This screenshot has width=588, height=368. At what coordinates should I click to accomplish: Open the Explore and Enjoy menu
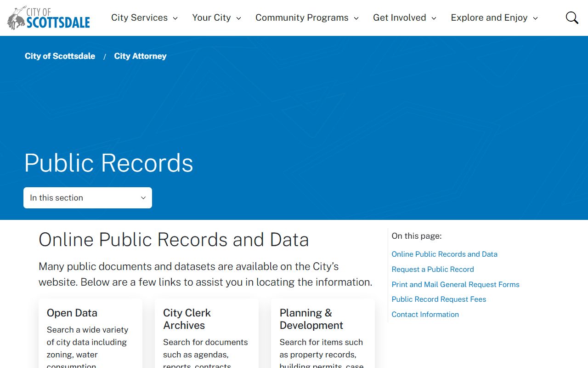coord(489,17)
